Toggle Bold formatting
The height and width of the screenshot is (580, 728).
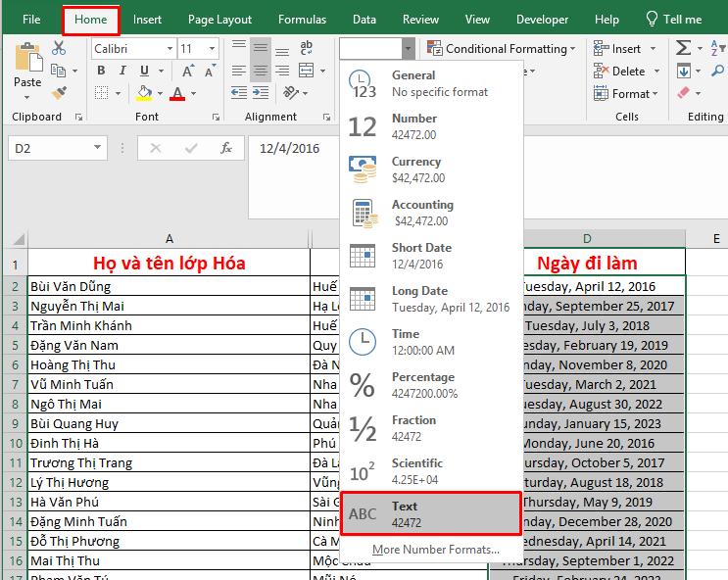click(x=101, y=71)
